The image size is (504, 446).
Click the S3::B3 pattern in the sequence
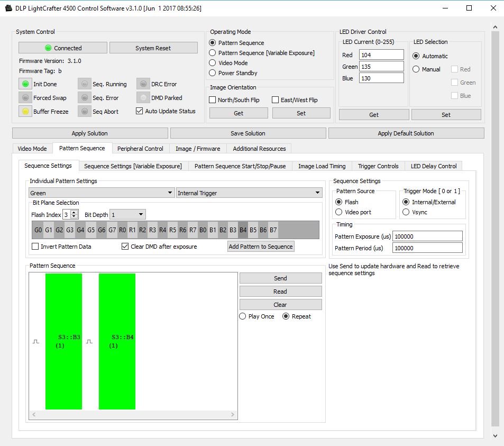click(63, 341)
